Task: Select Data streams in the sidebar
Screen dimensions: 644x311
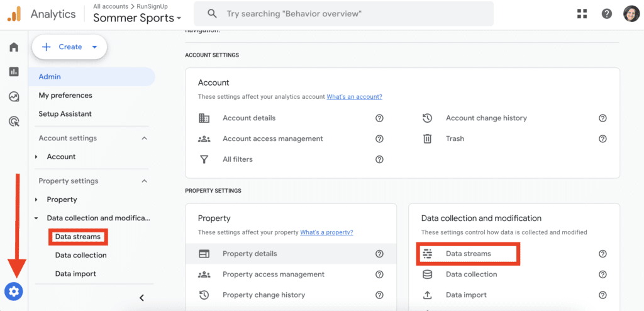Action: pos(77,237)
